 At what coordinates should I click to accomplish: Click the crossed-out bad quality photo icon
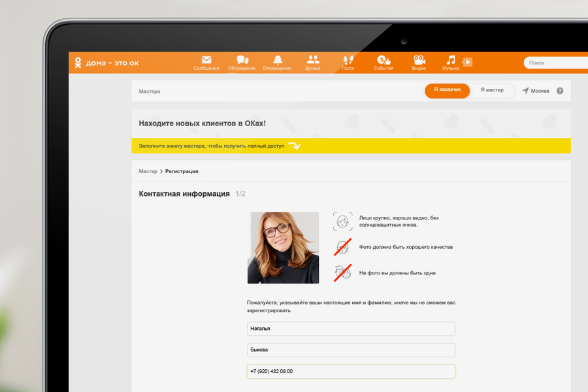(x=343, y=247)
